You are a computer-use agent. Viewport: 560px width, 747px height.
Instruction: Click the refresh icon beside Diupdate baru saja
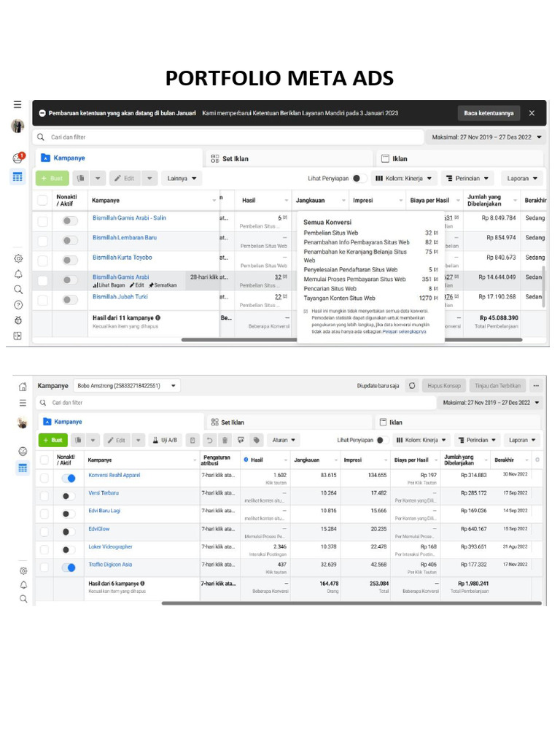(412, 385)
